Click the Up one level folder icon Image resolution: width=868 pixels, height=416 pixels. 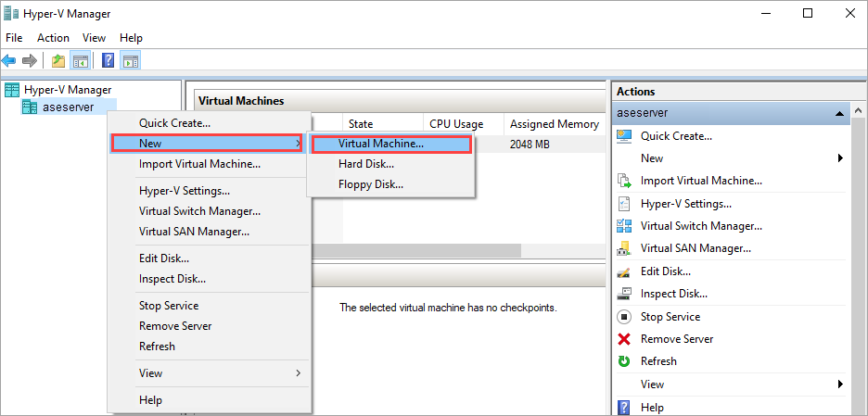coord(58,60)
